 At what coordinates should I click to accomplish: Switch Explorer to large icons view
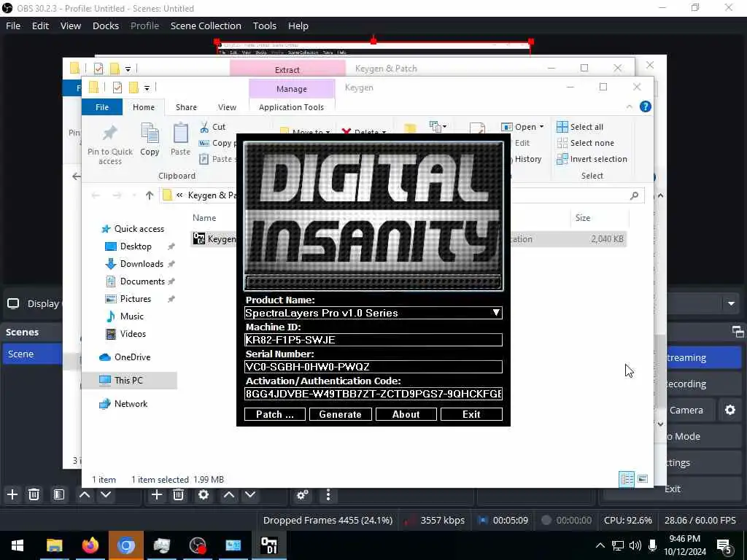(x=643, y=478)
